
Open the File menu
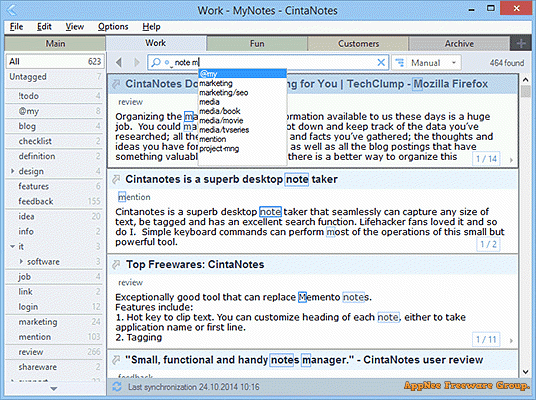(x=16, y=26)
